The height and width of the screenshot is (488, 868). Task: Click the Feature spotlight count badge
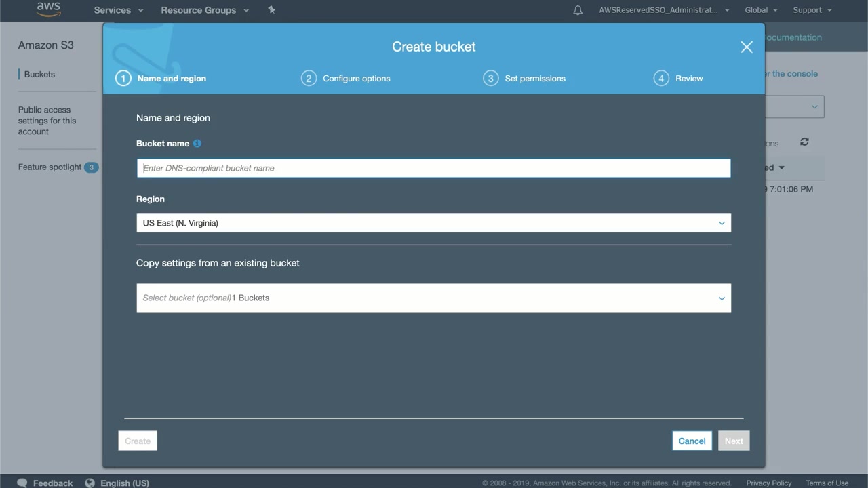(x=91, y=167)
